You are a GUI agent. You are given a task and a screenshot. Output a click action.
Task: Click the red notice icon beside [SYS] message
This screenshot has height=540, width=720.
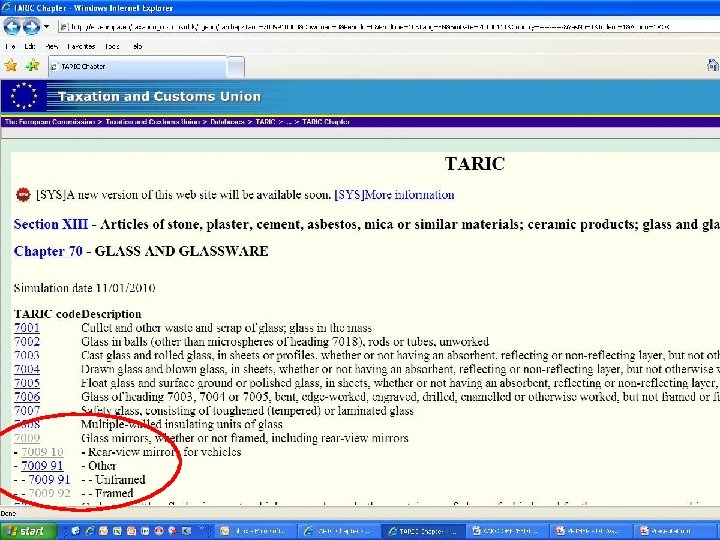23,195
